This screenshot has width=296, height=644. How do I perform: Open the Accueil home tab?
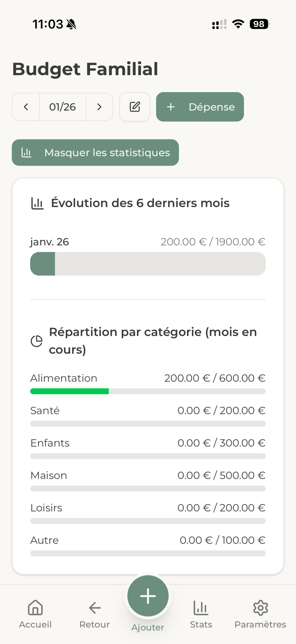35,614
